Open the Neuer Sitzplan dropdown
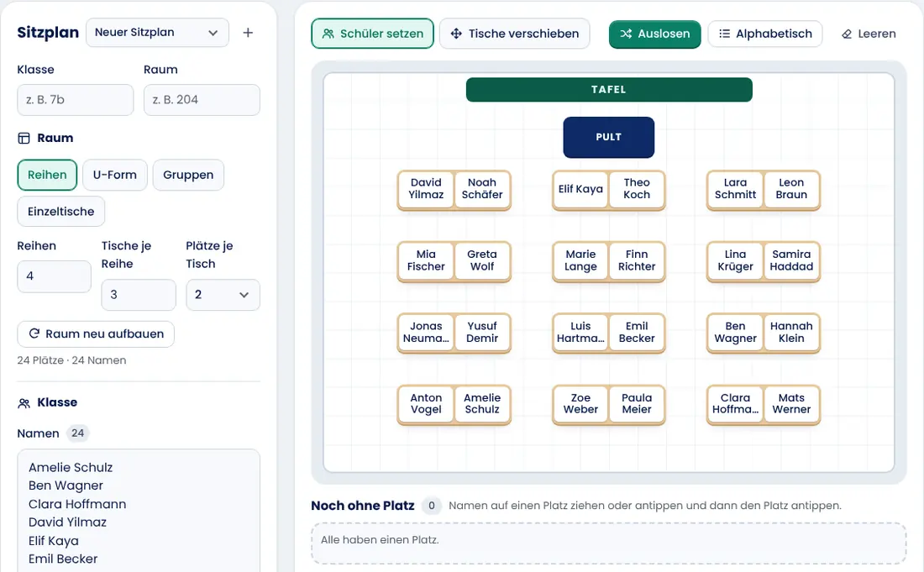The width and height of the screenshot is (924, 572). 157,33
